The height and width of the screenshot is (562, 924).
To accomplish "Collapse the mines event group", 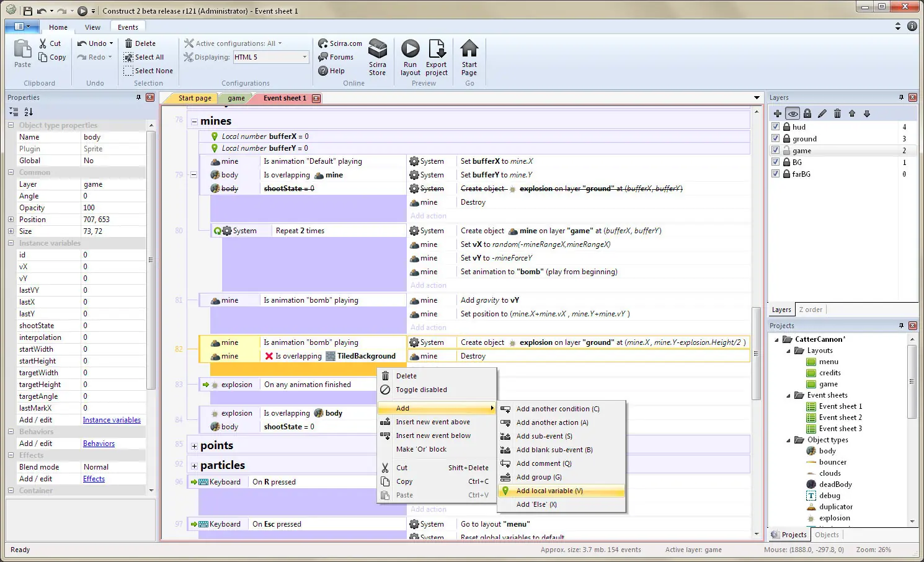I will click(x=194, y=122).
